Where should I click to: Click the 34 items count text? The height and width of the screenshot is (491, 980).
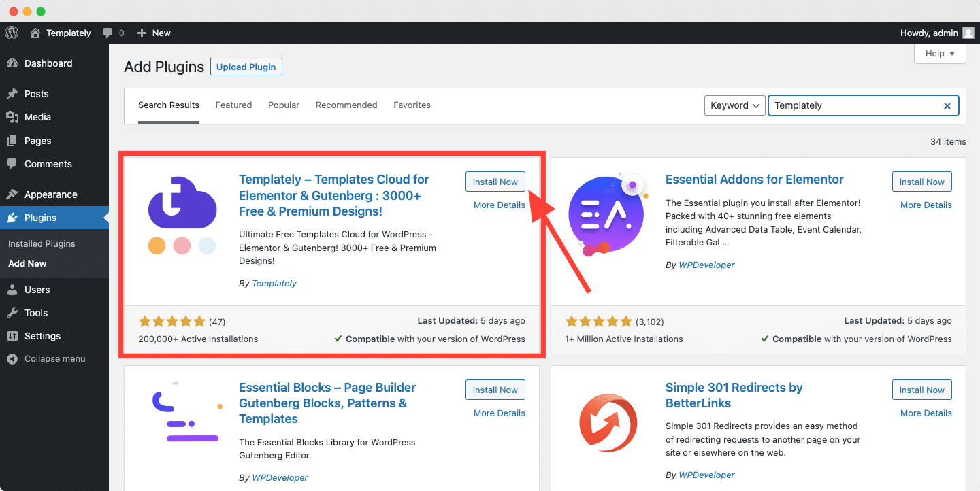[948, 141]
